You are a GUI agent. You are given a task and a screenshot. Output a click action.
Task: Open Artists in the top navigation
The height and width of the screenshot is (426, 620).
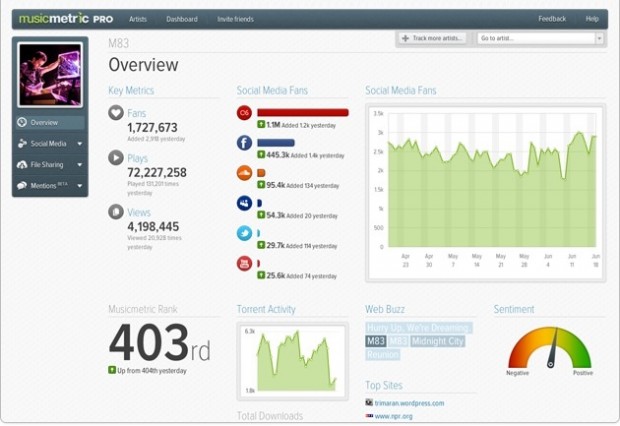pos(138,19)
